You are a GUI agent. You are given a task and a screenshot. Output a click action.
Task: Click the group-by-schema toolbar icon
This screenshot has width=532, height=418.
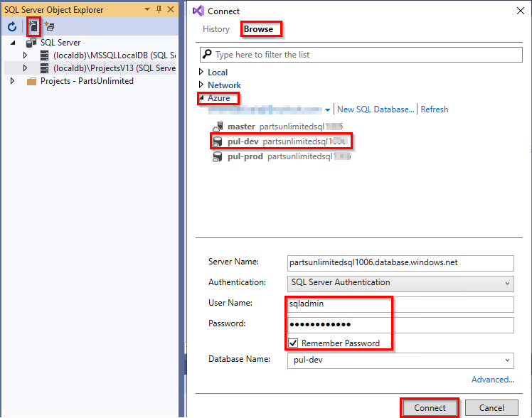50,26
